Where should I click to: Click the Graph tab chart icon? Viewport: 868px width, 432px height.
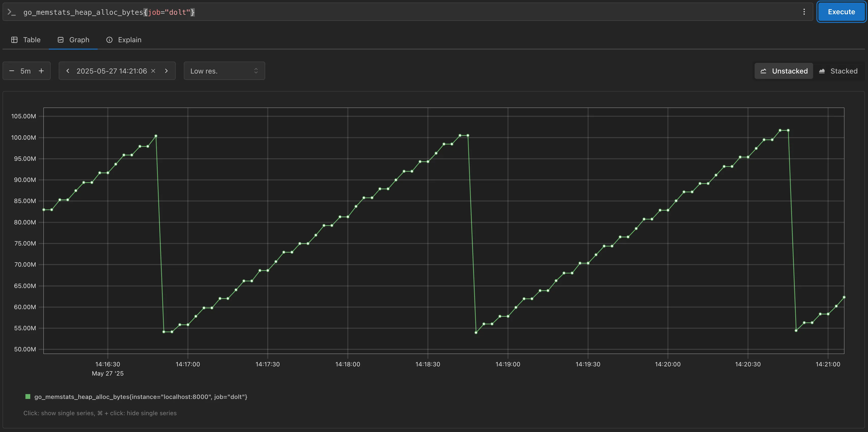click(61, 39)
